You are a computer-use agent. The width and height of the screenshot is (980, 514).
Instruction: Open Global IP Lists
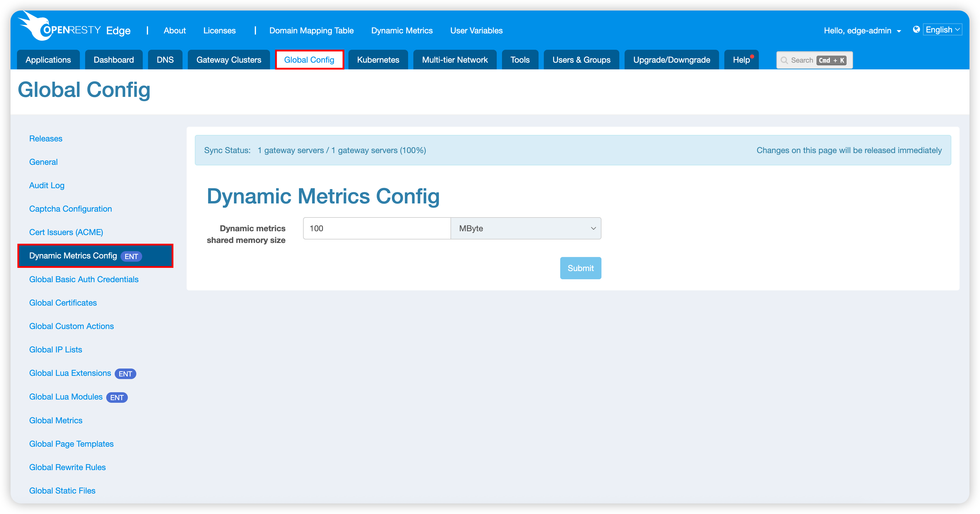pyautogui.click(x=56, y=349)
